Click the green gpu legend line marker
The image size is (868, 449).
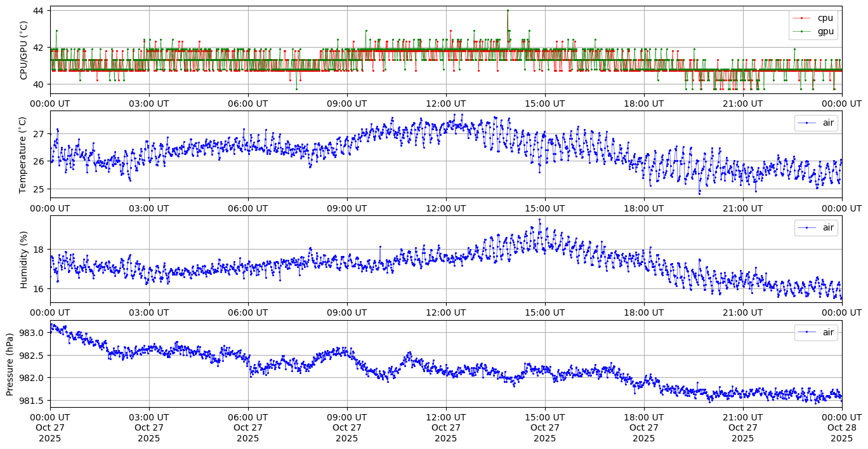801,31
